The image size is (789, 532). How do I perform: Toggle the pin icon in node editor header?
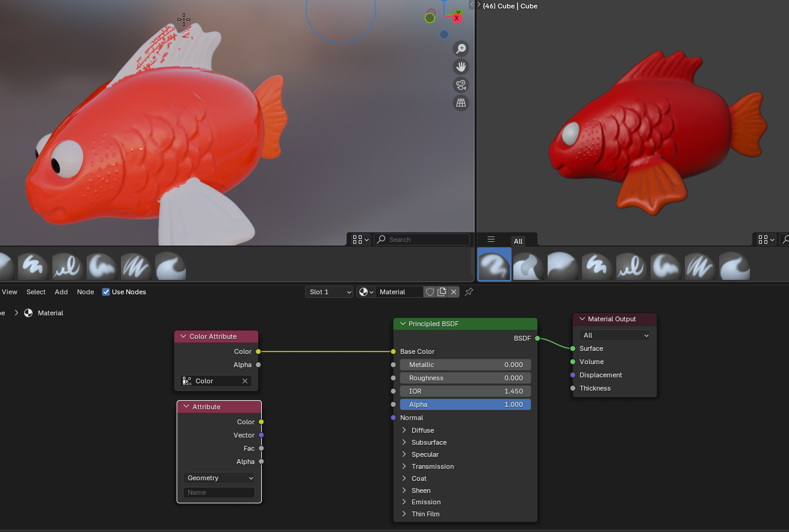click(x=469, y=292)
